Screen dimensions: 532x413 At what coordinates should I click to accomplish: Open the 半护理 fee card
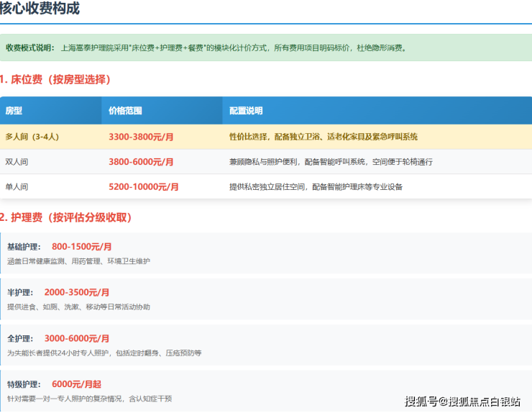tap(266, 299)
